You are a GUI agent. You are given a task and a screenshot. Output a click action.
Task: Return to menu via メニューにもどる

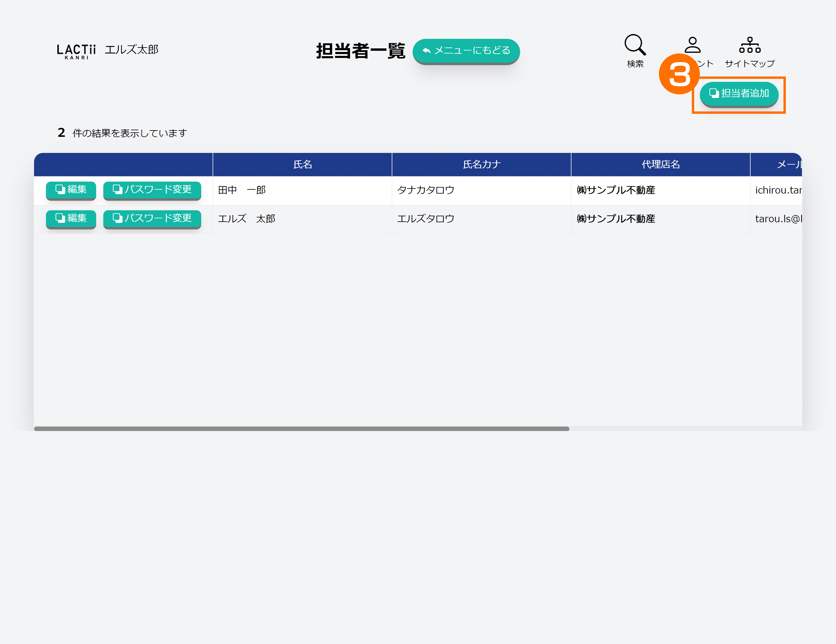(x=471, y=50)
